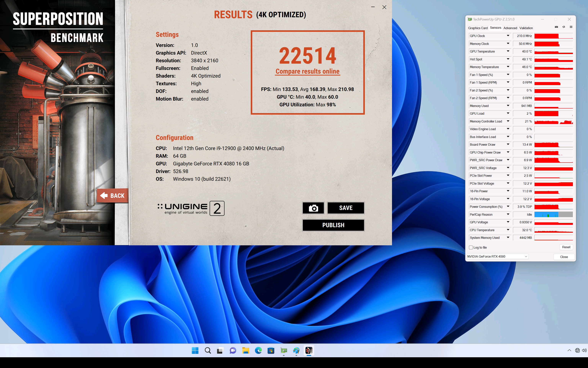Screen dimensions: 588x368
Task: Click the Power Consumption 3.9 % TDP value
Action: [523, 207]
